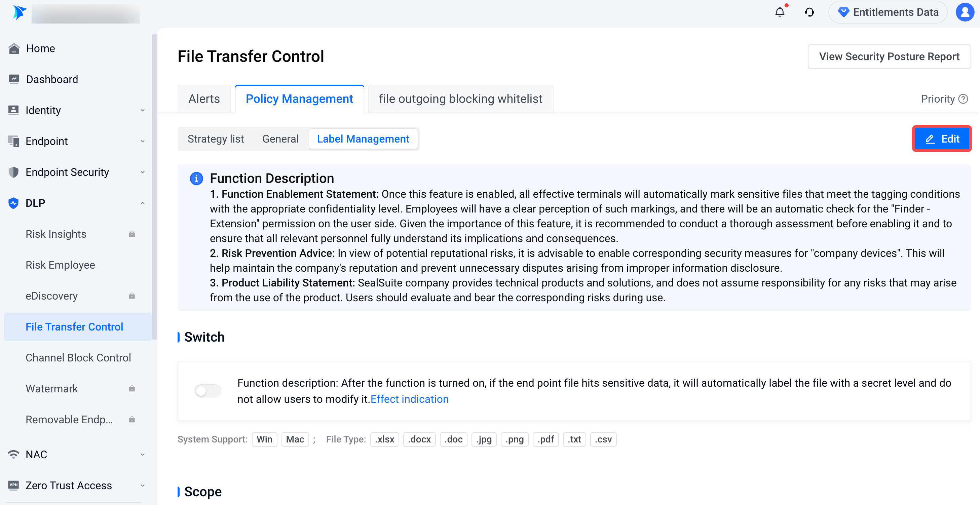Expand the Endpoint Security chevron

143,172
